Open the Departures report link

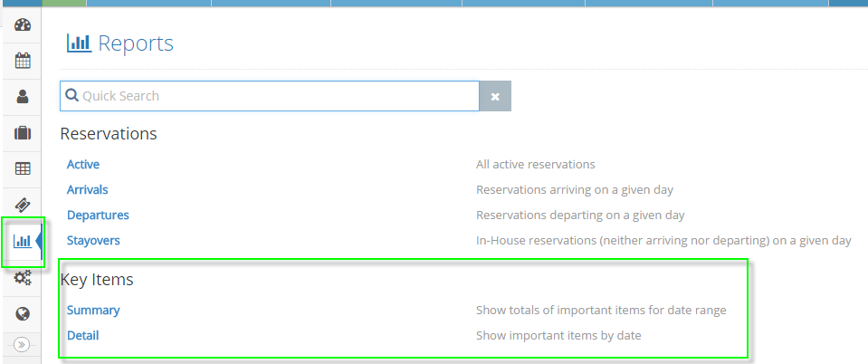click(98, 216)
